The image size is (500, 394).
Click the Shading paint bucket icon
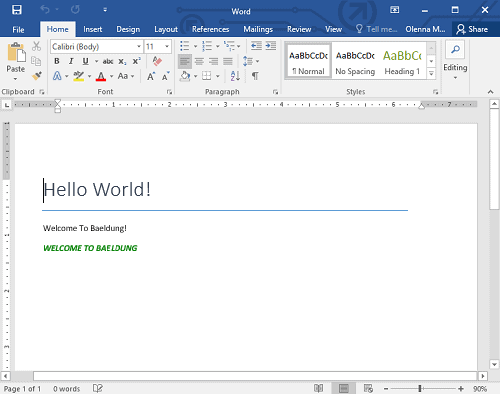tap(185, 76)
